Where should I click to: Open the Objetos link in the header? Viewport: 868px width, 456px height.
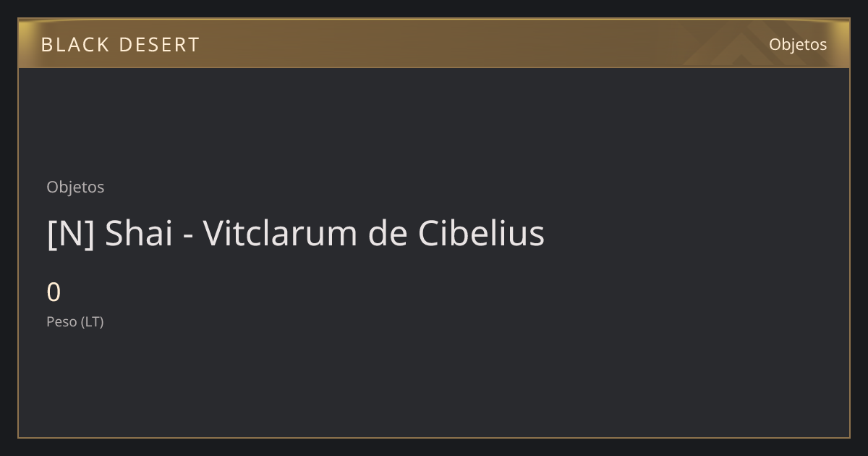point(798,44)
